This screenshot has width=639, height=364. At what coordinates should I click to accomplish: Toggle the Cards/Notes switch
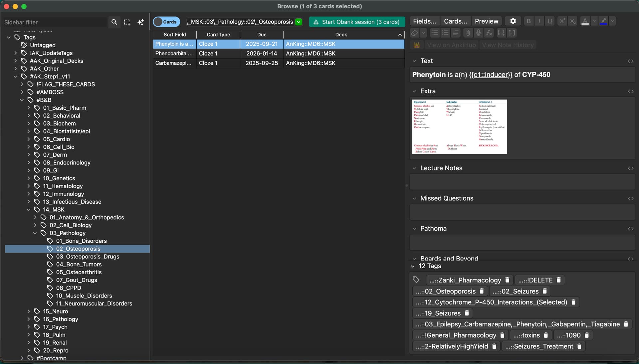(166, 22)
